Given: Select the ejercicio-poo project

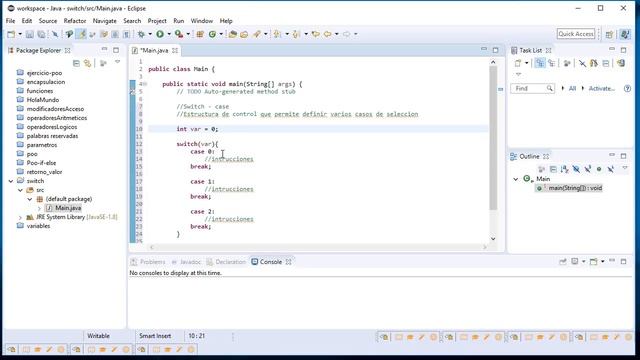Looking at the screenshot, I should (44, 73).
